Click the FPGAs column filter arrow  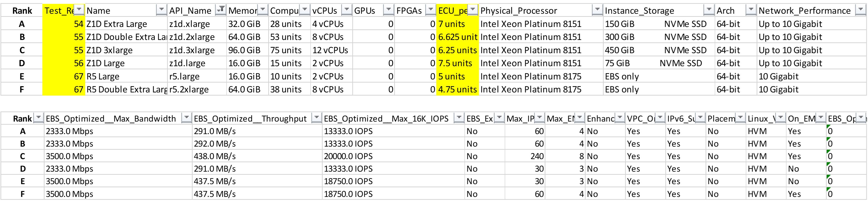tap(433, 10)
